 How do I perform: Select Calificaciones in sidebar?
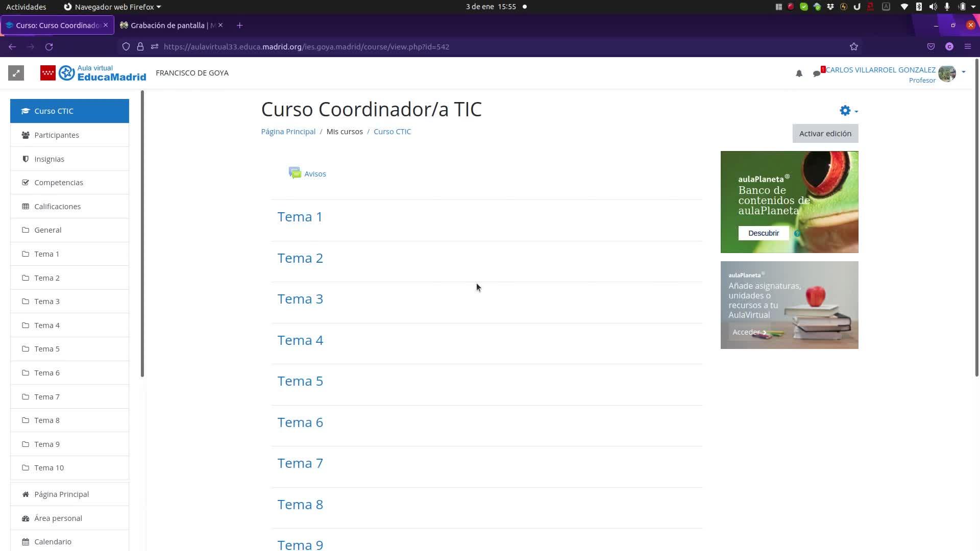tap(57, 207)
